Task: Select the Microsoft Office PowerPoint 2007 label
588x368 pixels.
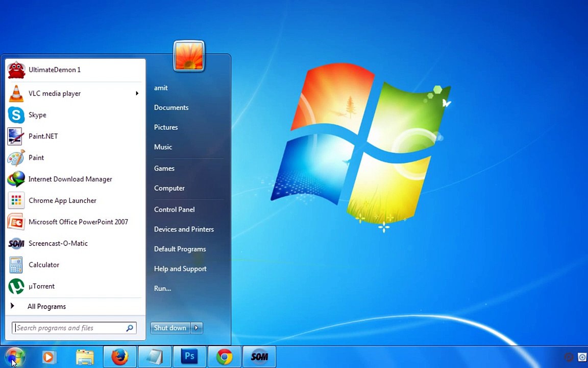Action: coord(79,222)
